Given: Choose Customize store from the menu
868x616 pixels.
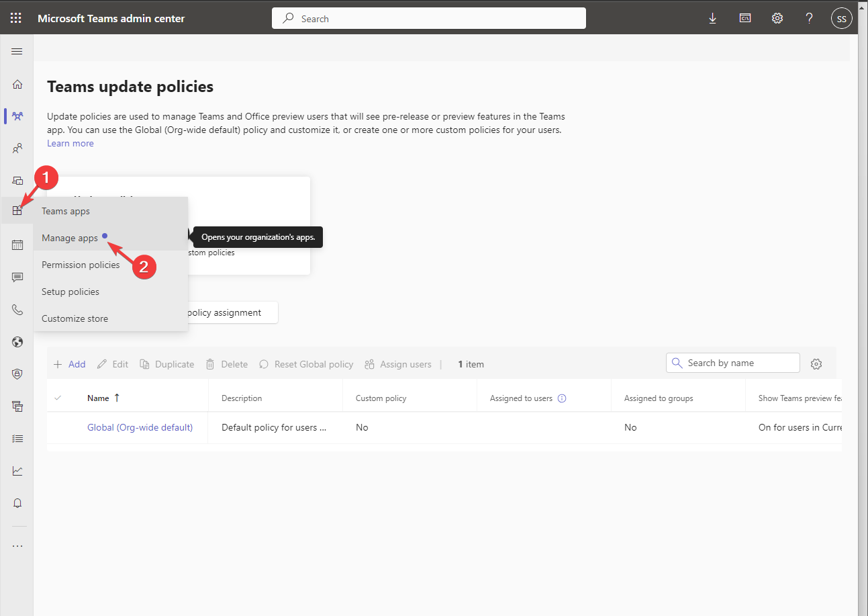Looking at the screenshot, I should 75,318.
